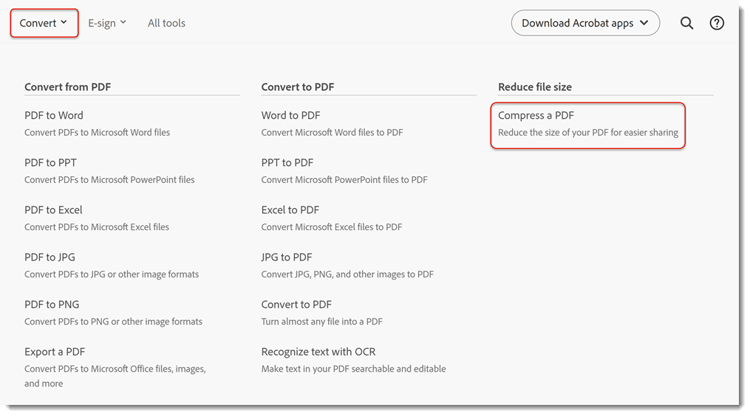
Task: Select PDF to Excel tool
Action: point(53,210)
